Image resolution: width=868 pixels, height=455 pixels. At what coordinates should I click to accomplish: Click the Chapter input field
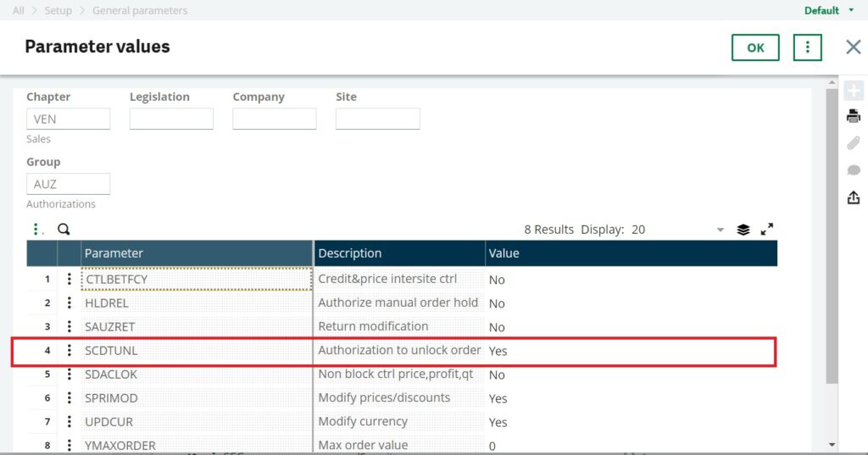point(68,119)
